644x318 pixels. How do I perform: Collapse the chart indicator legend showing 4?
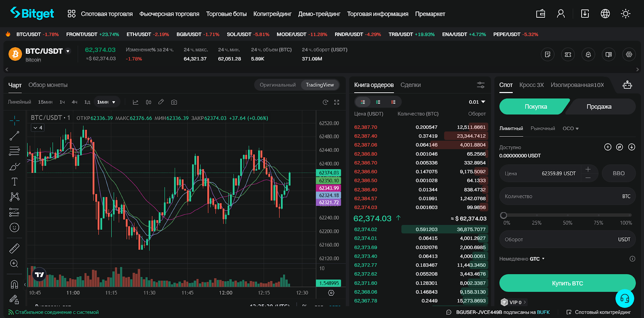tap(37, 128)
